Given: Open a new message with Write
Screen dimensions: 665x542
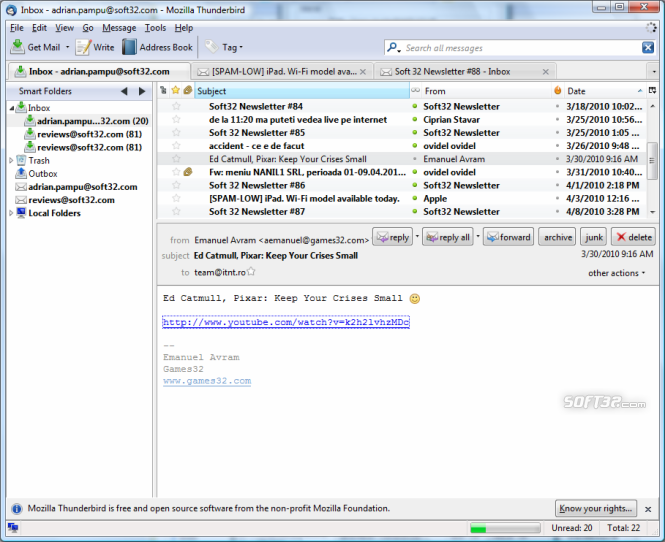Looking at the screenshot, I should point(82,47).
